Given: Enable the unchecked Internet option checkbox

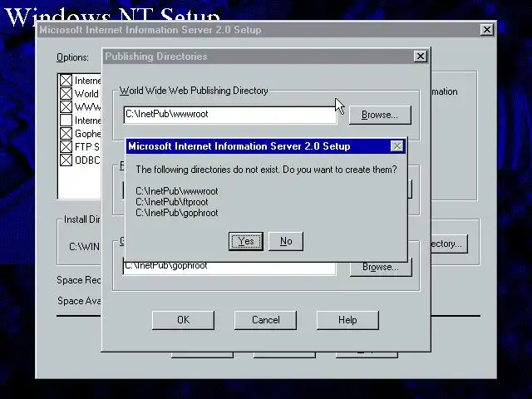Looking at the screenshot, I should point(66,120).
